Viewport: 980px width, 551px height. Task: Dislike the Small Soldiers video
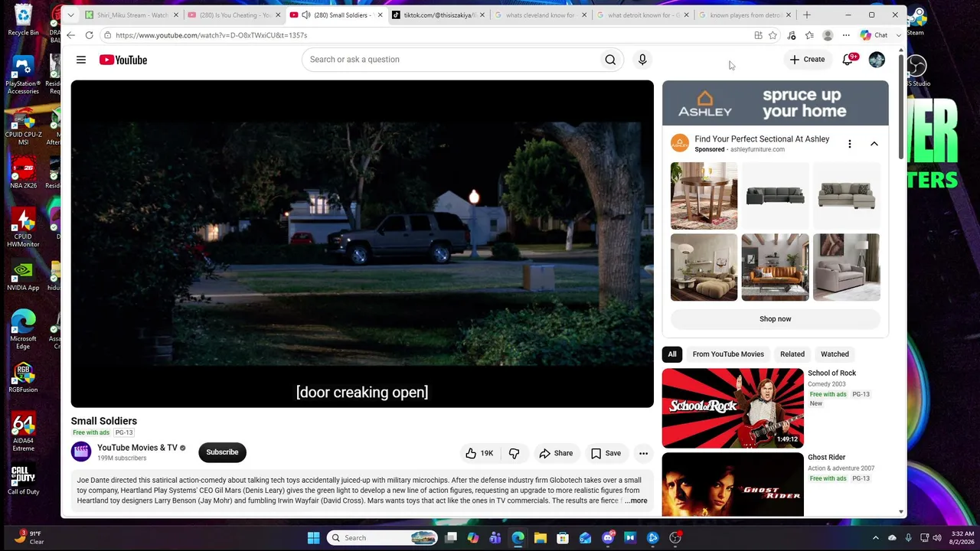514,453
